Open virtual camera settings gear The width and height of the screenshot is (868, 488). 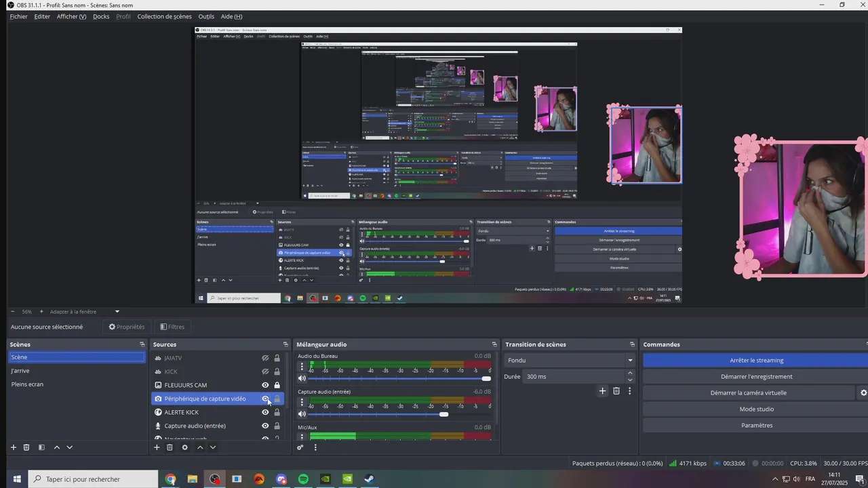(x=864, y=392)
